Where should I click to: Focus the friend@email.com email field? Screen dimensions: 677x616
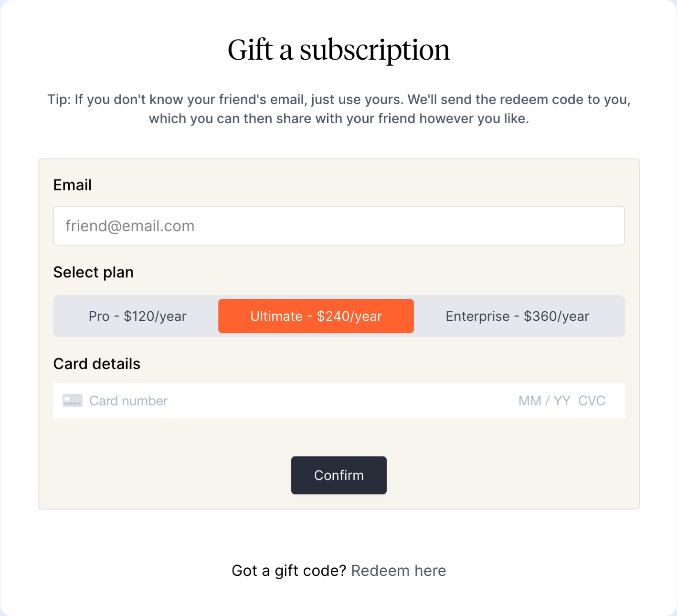[338, 226]
